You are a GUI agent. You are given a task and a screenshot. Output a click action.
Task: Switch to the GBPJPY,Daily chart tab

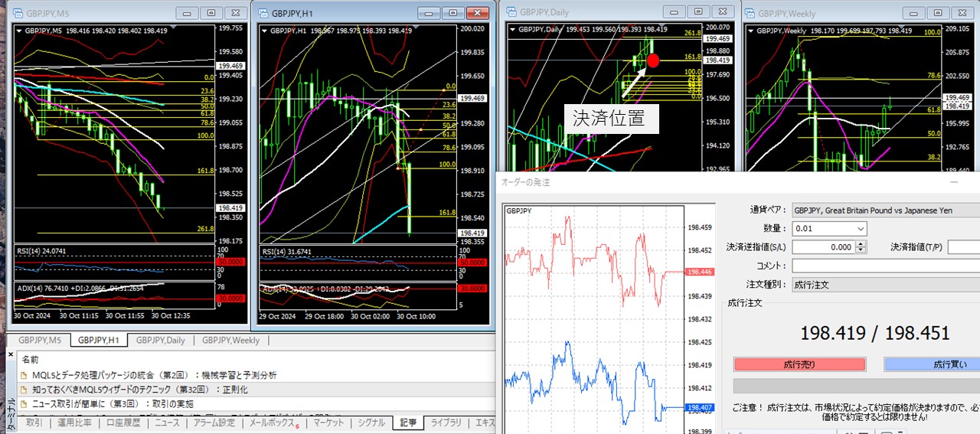pos(159,341)
